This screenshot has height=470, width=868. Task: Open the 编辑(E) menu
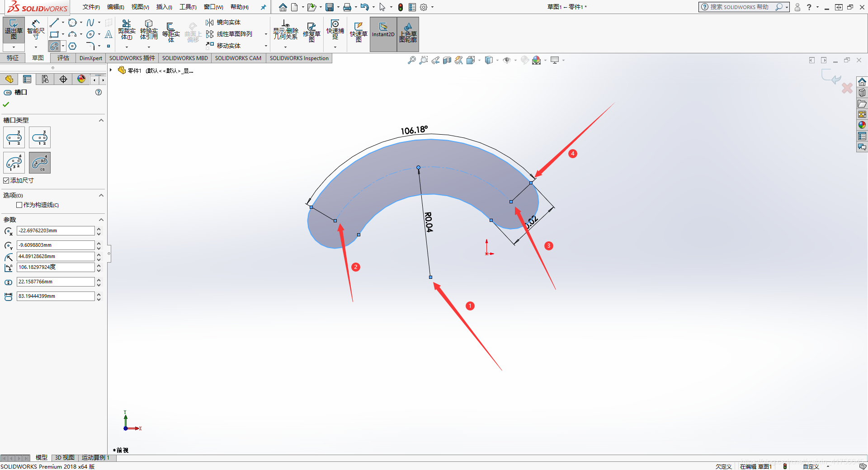coord(115,7)
